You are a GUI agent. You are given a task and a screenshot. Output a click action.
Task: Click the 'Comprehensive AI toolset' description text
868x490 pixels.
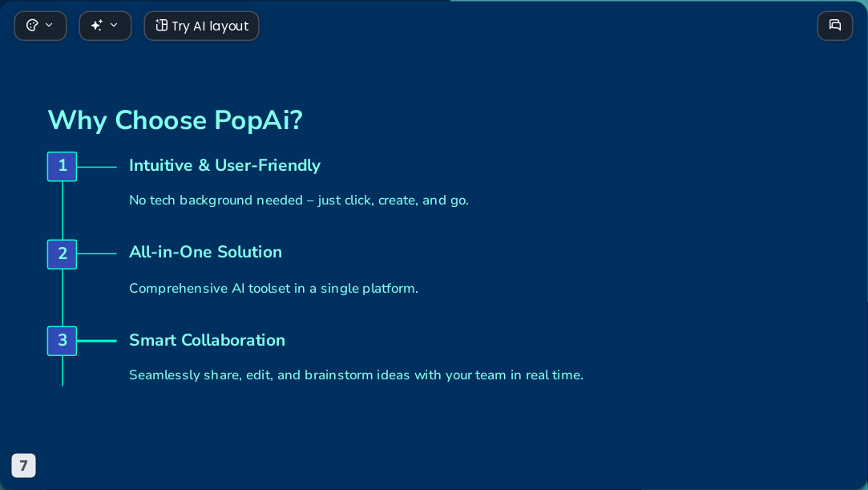273,289
